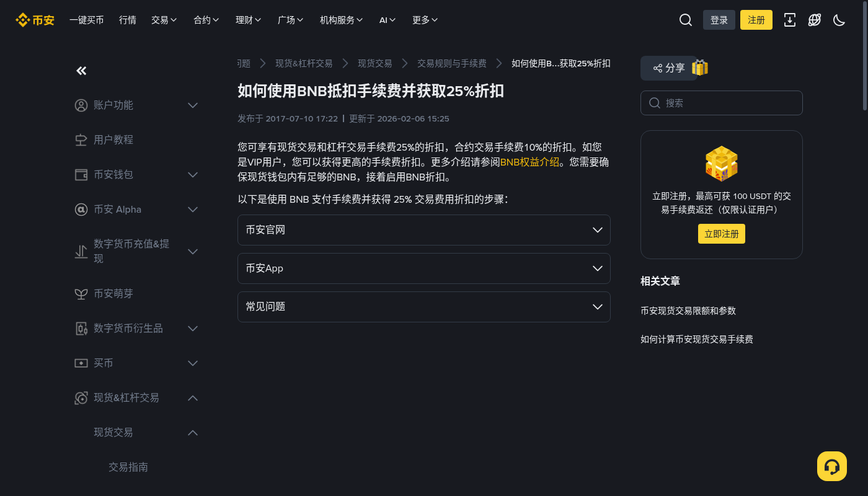Go to 现货&杠杆交易 breadcrumb
The width and height of the screenshot is (868, 496).
click(304, 63)
